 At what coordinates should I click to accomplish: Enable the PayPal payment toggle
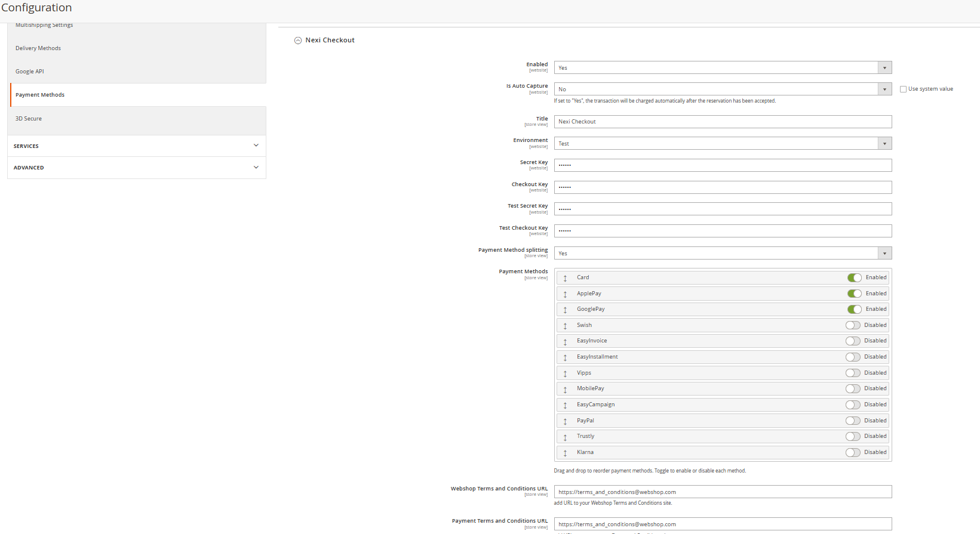click(853, 421)
